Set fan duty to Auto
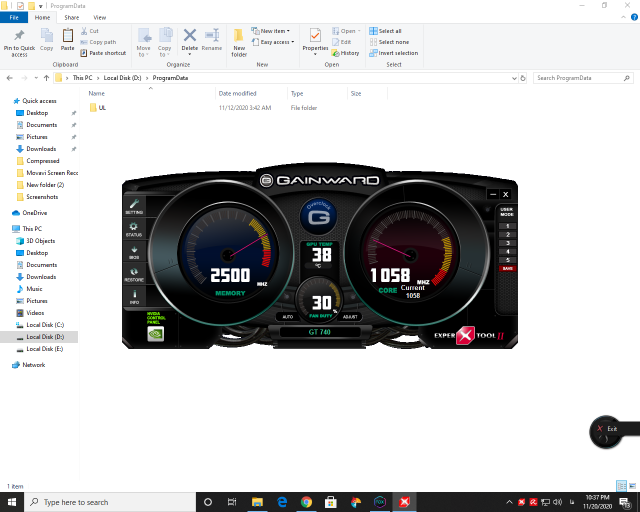This screenshot has height=512, width=640. point(287,317)
